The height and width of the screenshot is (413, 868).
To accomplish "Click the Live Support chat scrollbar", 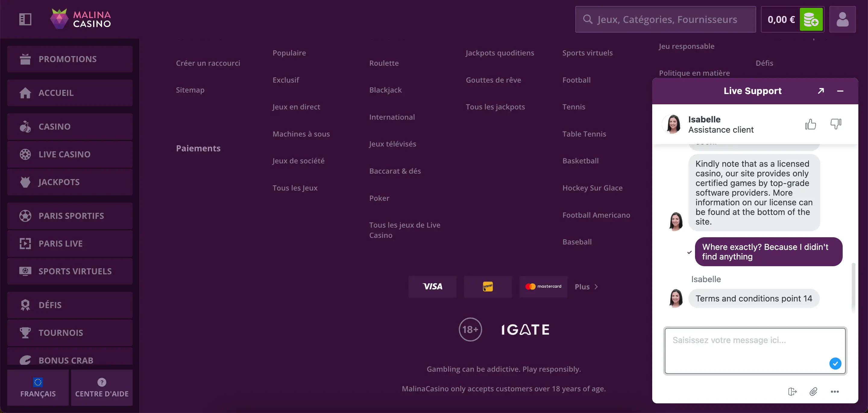I will [853, 288].
